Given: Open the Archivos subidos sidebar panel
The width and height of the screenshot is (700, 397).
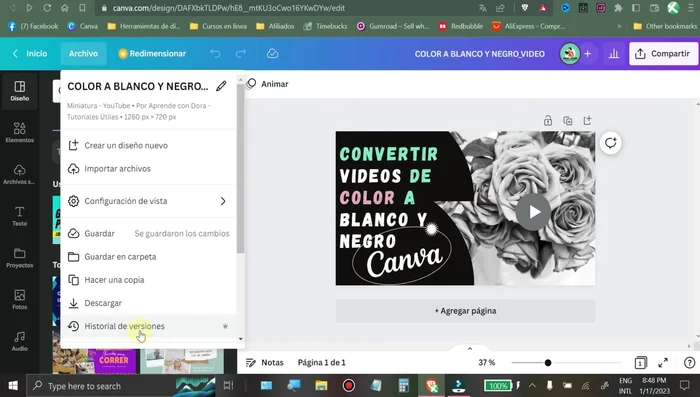Looking at the screenshot, I should (x=20, y=174).
